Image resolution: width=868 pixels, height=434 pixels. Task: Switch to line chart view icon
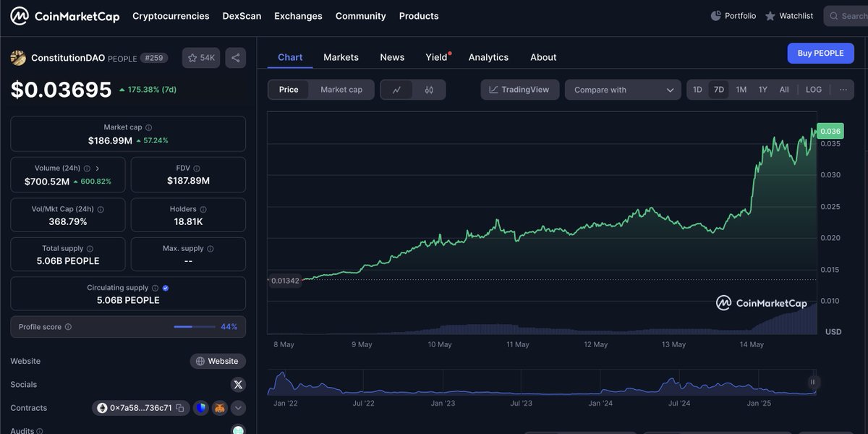397,90
